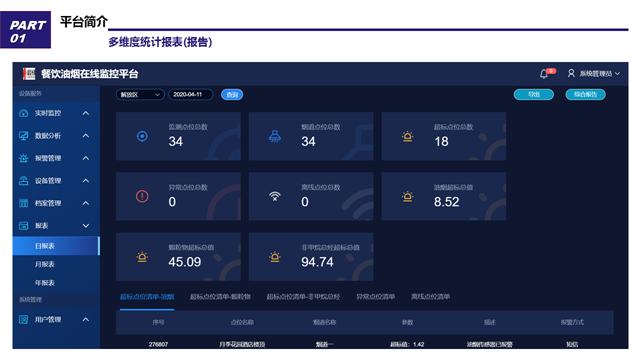
Task: Click row number 276807 in the table
Action: 158,344
